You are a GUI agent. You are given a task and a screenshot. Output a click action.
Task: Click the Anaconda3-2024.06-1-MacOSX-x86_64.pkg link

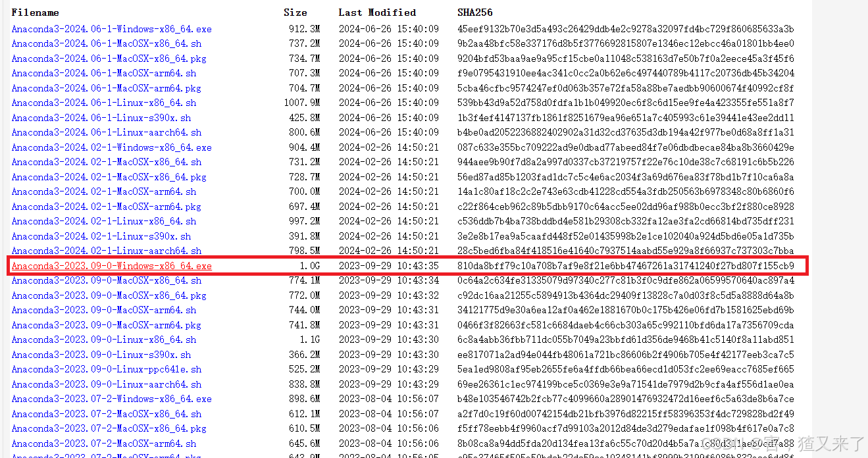(109, 59)
